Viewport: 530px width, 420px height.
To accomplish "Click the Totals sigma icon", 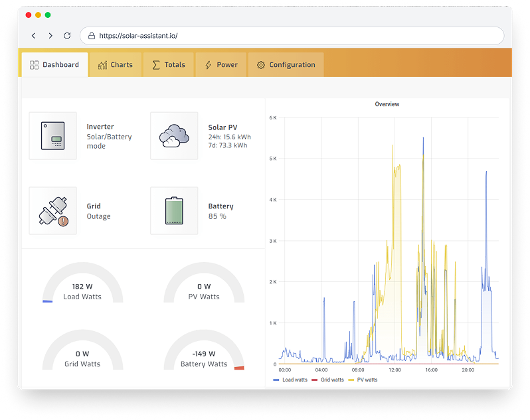I will 156,65.
